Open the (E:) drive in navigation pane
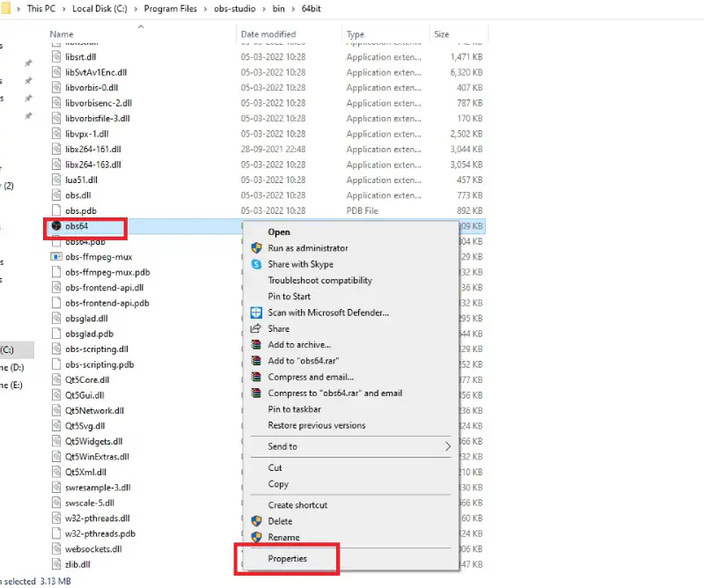Screen dimensions: 704x588 [x=11, y=385]
